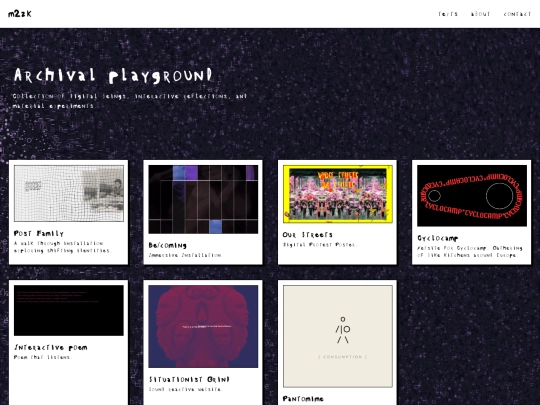This screenshot has width=540, height=405.
Task: Open the about navigation link
Action: 480,14
